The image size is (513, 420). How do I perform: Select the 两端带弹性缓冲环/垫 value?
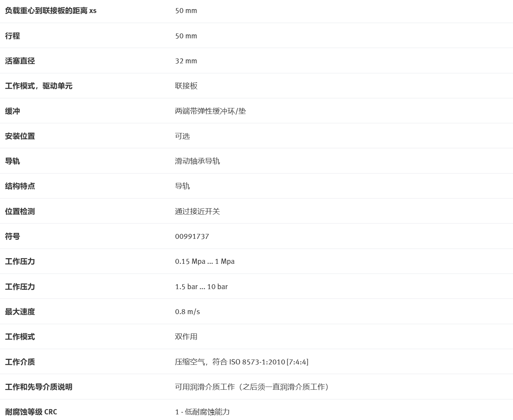[210, 111]
